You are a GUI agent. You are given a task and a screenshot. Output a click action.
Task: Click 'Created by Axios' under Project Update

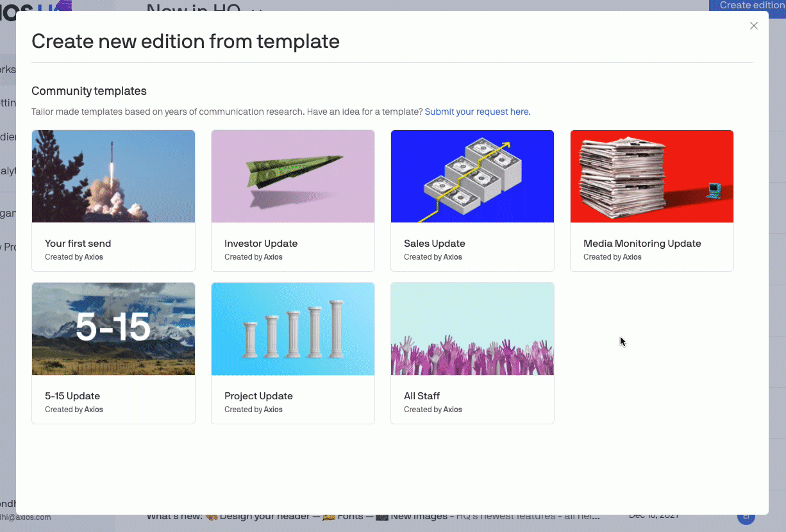253,410
